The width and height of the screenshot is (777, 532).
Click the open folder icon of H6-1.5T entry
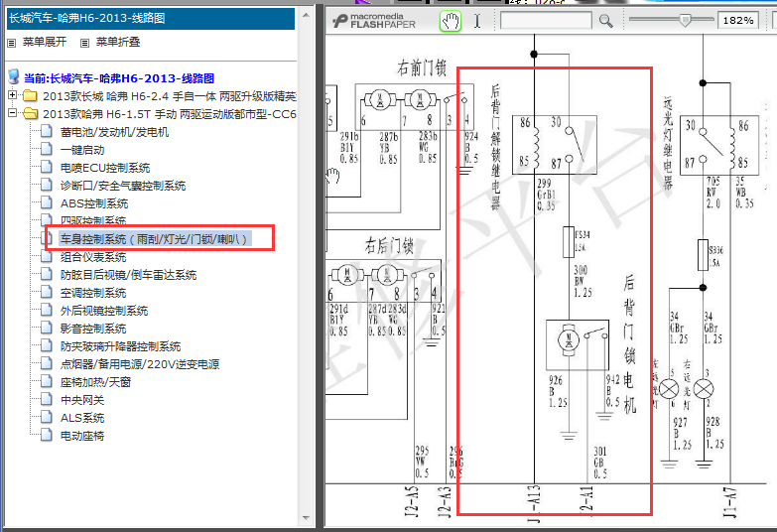click(x=30, y=113)
